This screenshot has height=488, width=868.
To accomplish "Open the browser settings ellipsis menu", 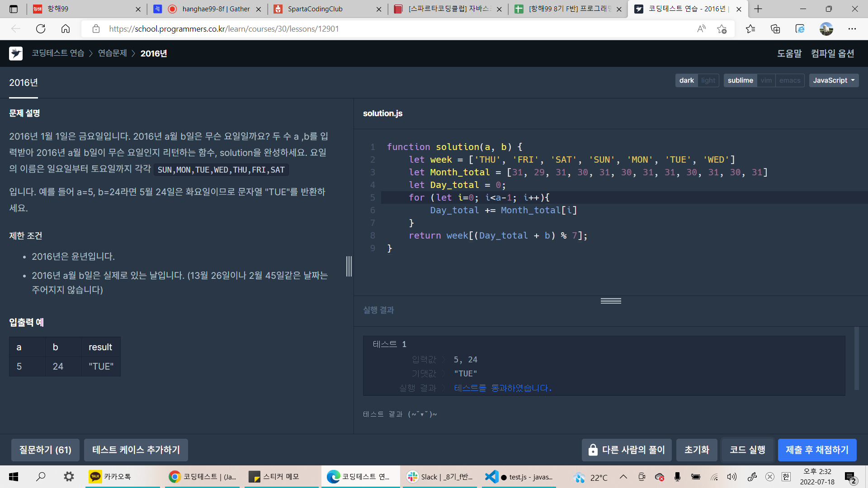I will coord(852,29).
